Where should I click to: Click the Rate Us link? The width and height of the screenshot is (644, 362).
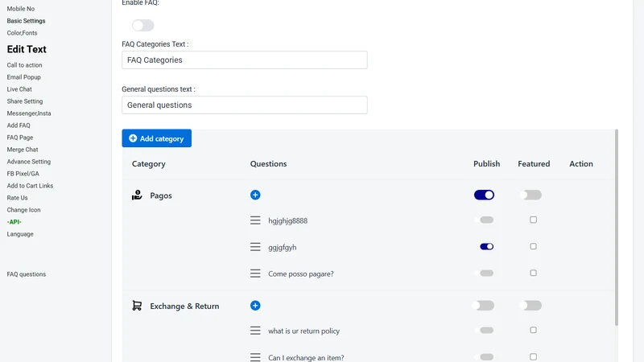[x=17, y=198]
